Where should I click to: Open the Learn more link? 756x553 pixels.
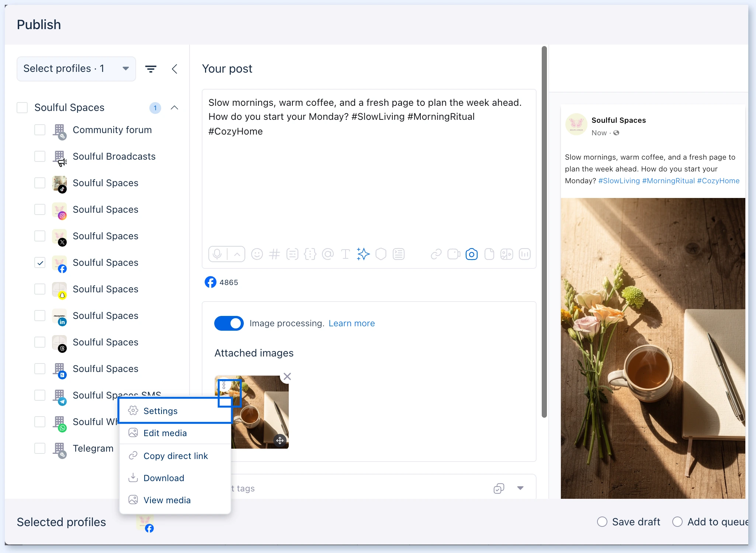[x=351, y=323]
